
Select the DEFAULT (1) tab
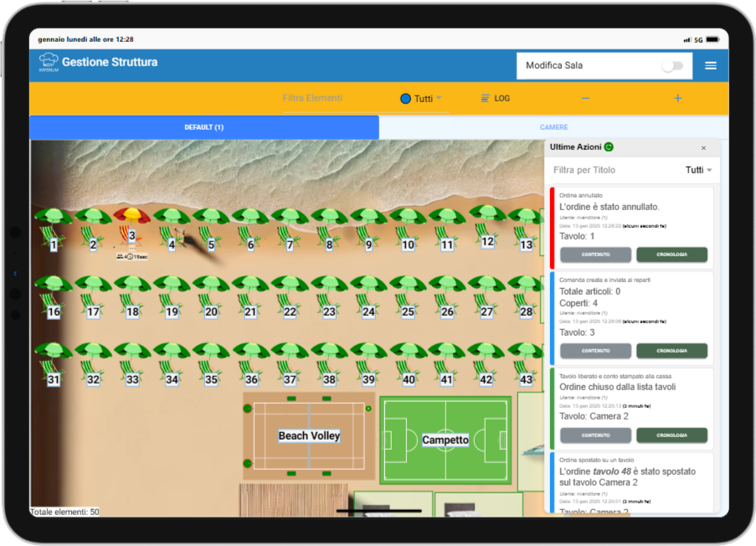point(203,127)
